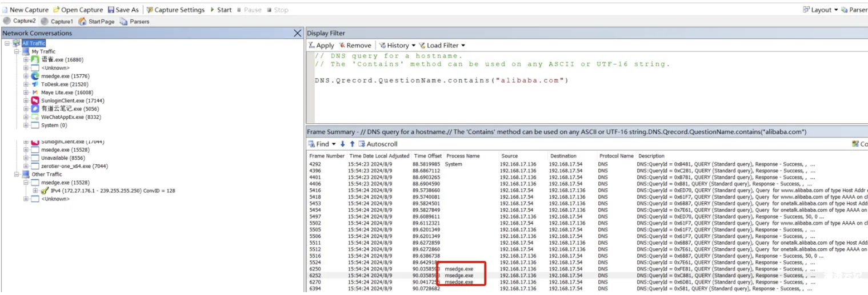
Task: Open the Start Page tab
Action: 97,21
